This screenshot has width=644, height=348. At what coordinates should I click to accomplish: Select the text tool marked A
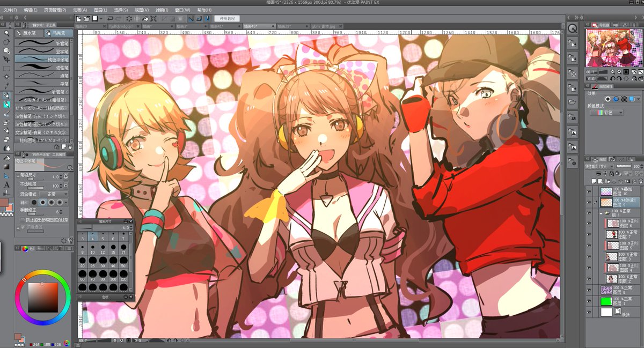[6, 184]
